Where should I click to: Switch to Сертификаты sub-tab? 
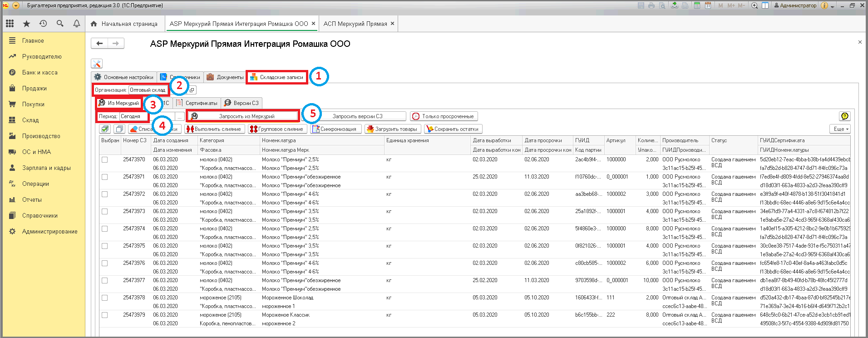197,103
